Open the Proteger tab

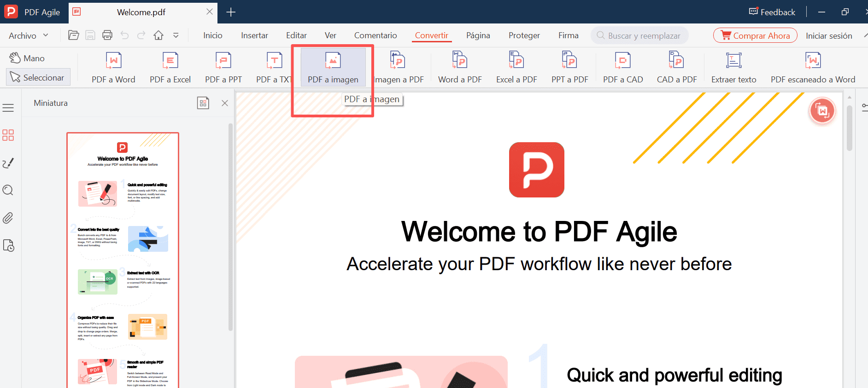524,35
